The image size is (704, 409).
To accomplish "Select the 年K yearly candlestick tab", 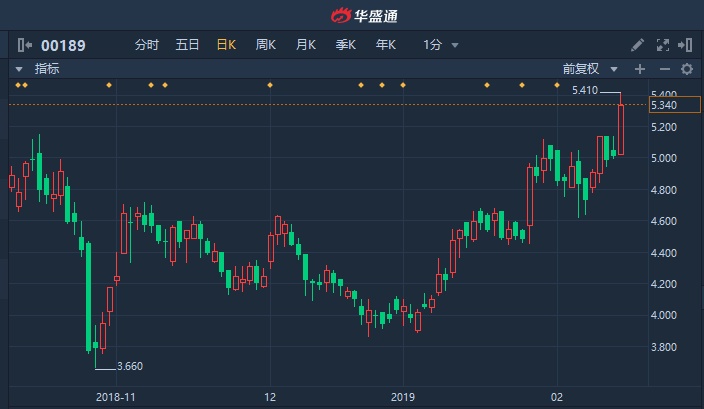I will pos(386,45).
